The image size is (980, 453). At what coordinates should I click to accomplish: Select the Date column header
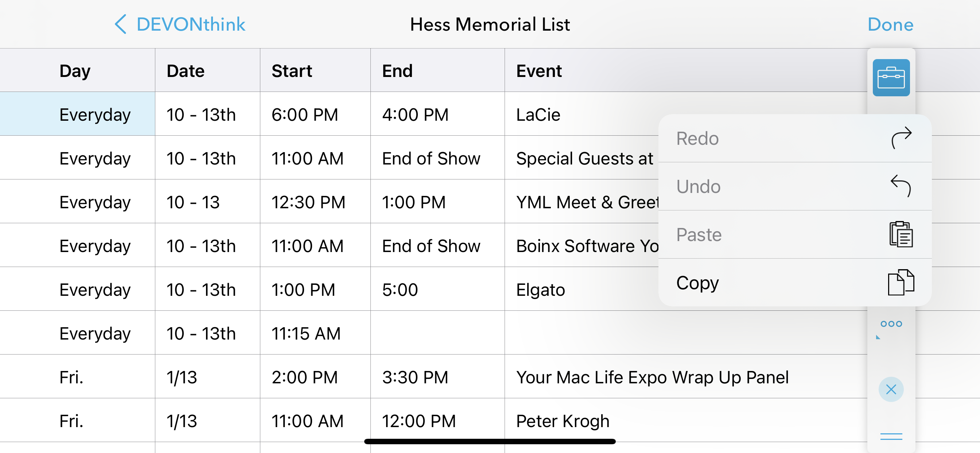207,70
